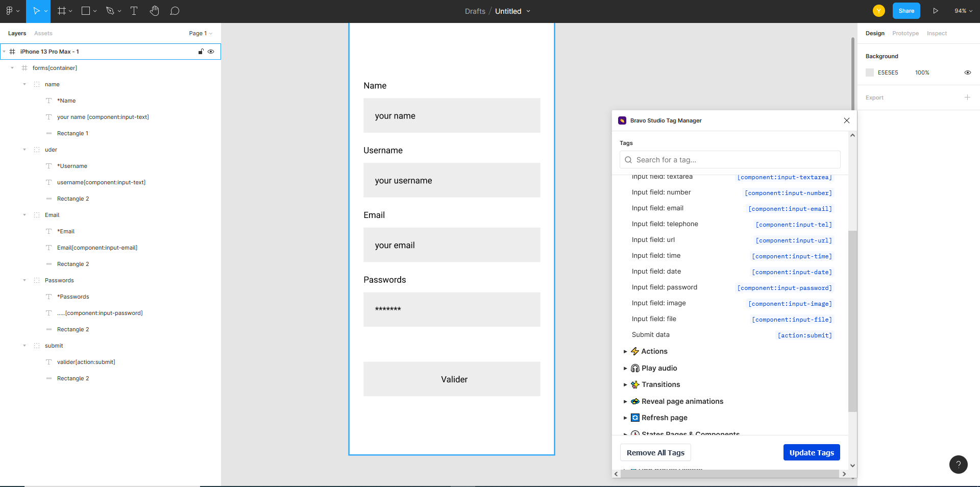Activate the Comment tool
The width and height of the screenshot is (980, 487).
coord(175,11)
